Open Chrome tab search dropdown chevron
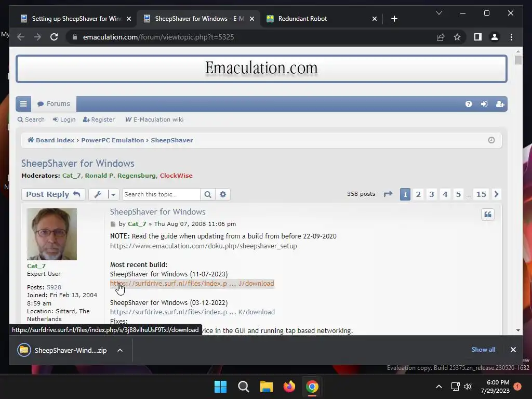The width and height of the screenshot is (532, 399). (438, 13)
